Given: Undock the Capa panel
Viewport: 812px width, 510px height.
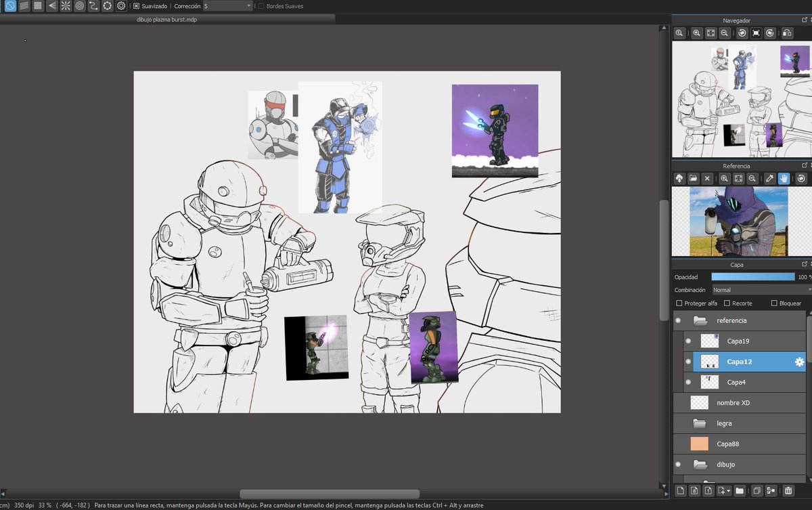Looking at the screenshot, I should (x=805, y=264).
